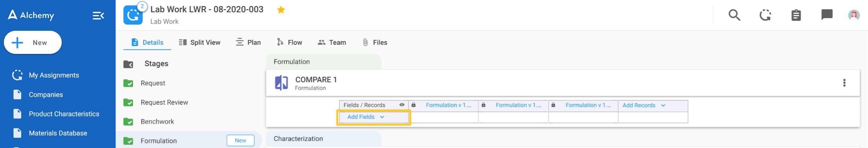Toggle the favorite star for Lab Work
Screen dimensions: 868x148
(281, 10)
